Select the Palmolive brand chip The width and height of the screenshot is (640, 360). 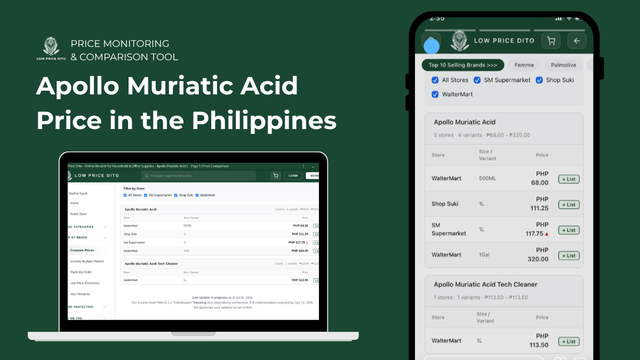pyautogui.click(x=563, y=65)
